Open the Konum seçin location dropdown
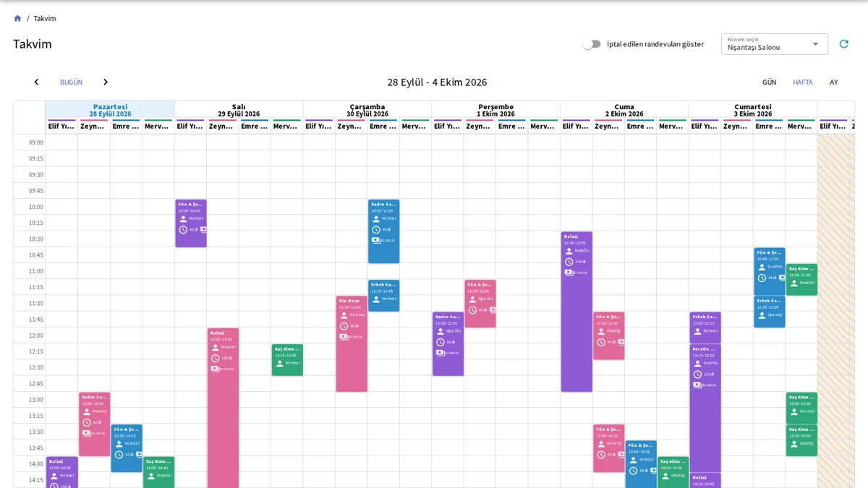Viewport: 868px width, 488px height. coord(775,44)
